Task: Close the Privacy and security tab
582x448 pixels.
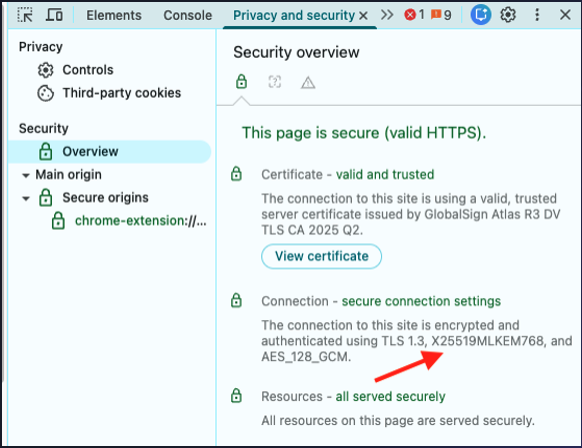Action: (363, 16)
